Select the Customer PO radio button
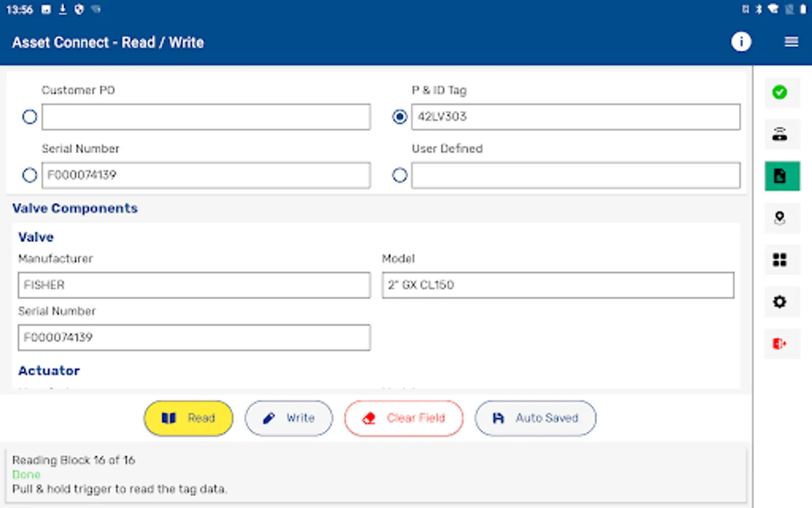This screenshot has height=508, width=812. 29,117
